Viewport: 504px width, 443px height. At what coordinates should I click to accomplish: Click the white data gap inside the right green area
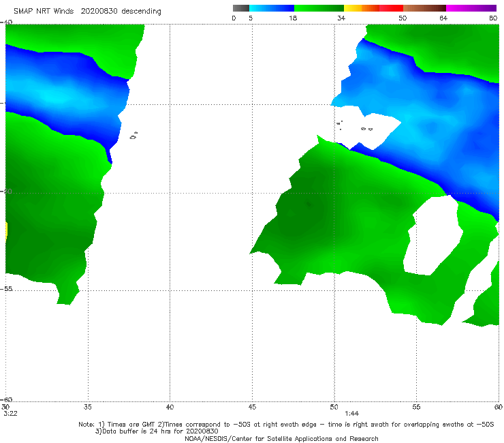click(x=432, y=236)
